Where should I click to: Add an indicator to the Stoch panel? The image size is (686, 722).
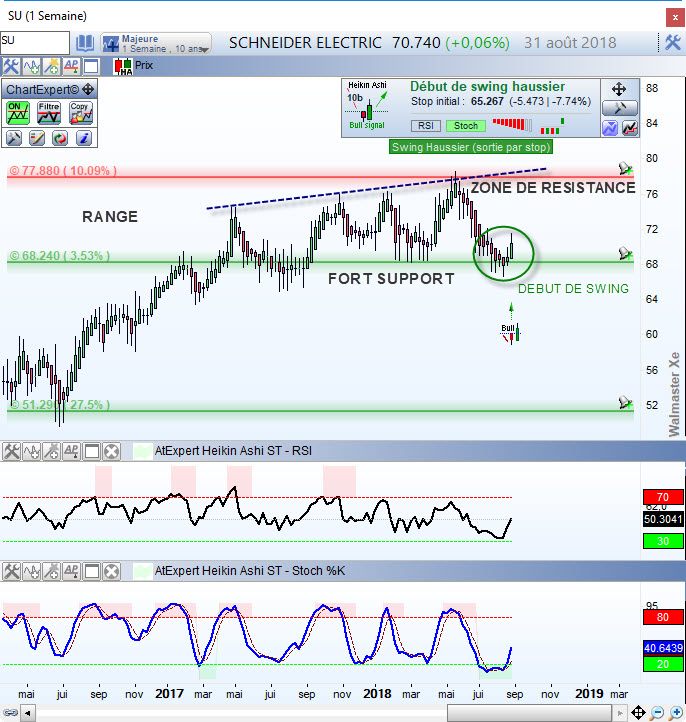(31, 572)
